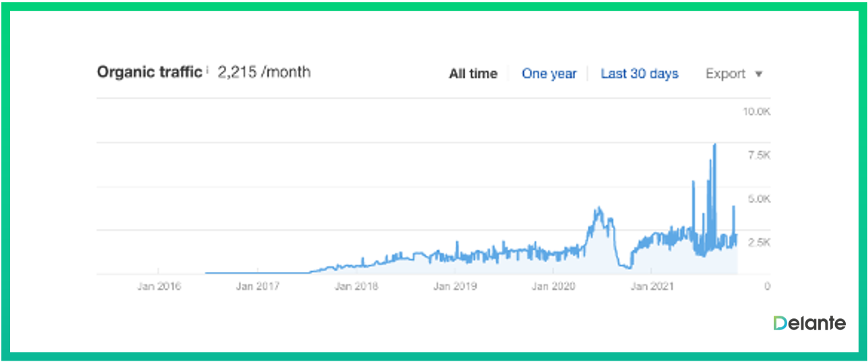The width and height of the screenshot is (868, 362).
Task: Click the 10.0K y-axis label
Action: point(756,112)
